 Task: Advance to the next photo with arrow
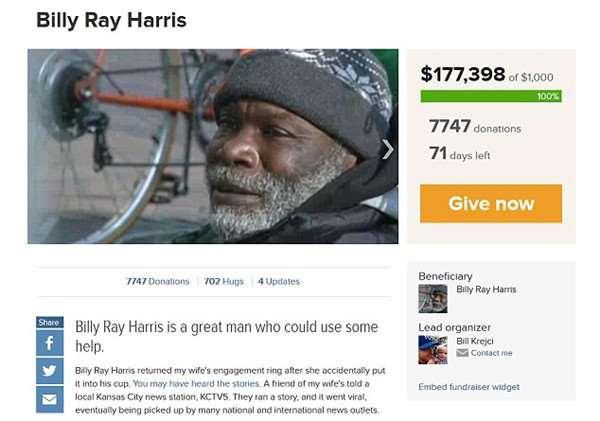388,149
